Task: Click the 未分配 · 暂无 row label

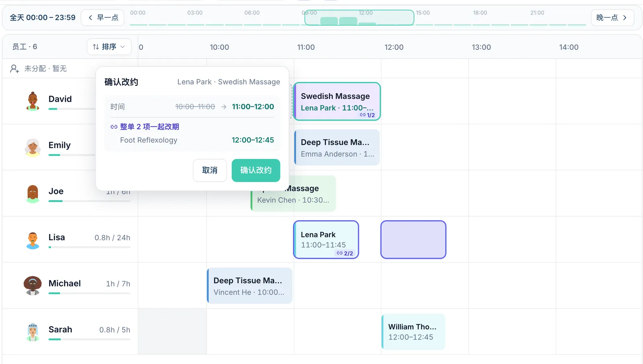Action: 45,69
